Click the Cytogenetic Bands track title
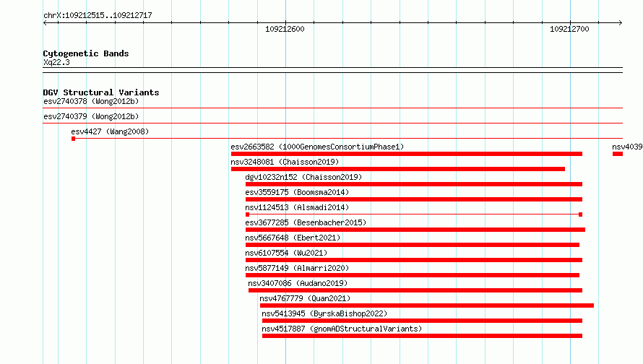Screen dimensions: 643x364 click(86, 53)
